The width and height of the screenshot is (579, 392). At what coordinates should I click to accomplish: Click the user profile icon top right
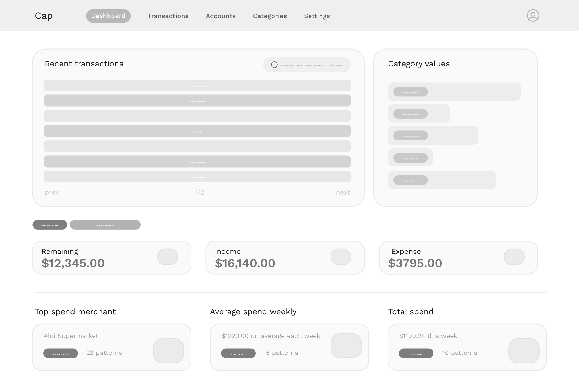pyautogui.click(x=533, y=15)
